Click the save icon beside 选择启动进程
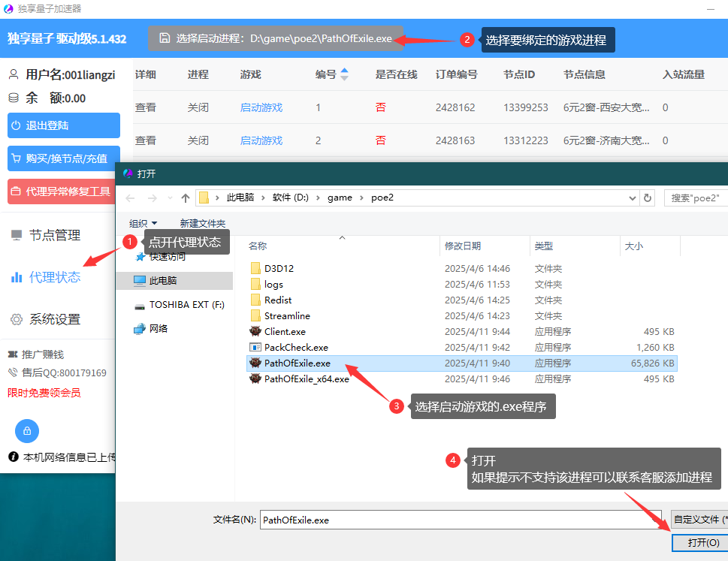The width and height of the screenshot is (728, 561). coord(165,38)
